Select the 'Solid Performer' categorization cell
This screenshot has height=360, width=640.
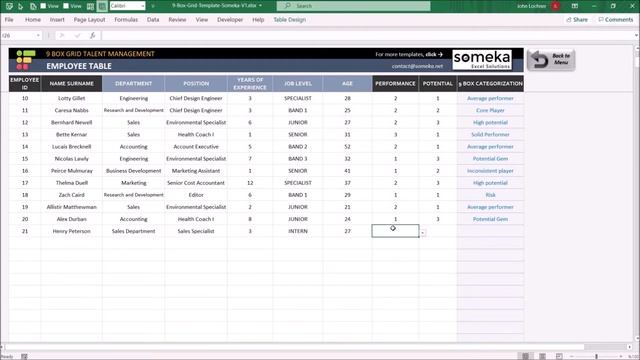coord(490,134)
